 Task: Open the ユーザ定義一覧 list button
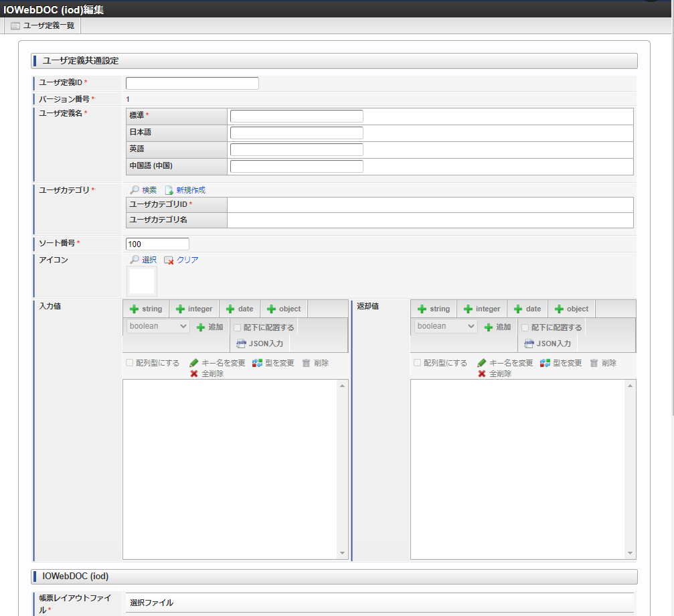point(43,26)
